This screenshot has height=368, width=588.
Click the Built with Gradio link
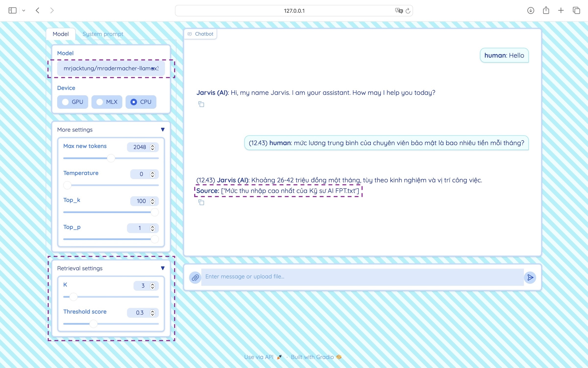click(x=316, y=357)
